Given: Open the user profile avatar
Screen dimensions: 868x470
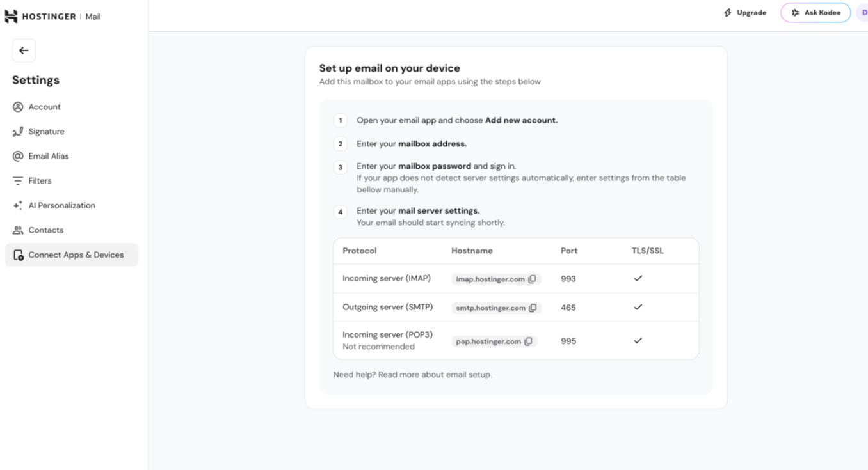Looking at the screenshot, I should click(864, 13).
